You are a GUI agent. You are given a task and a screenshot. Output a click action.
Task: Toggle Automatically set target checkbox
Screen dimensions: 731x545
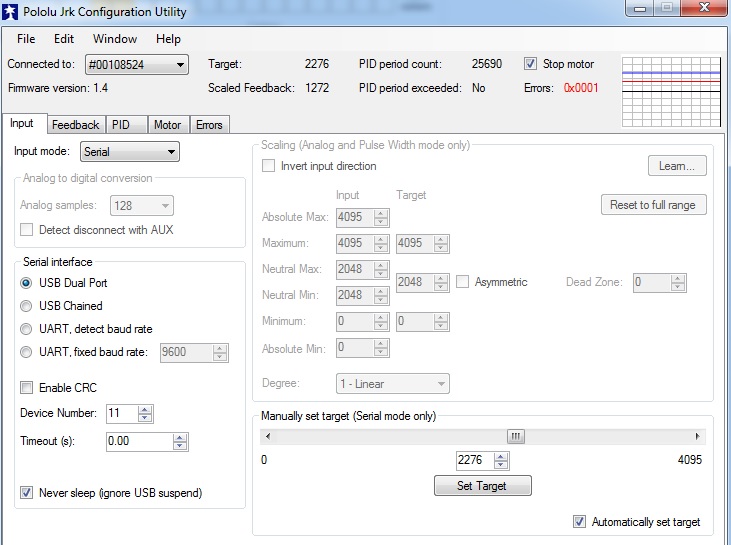coord(579,522)
